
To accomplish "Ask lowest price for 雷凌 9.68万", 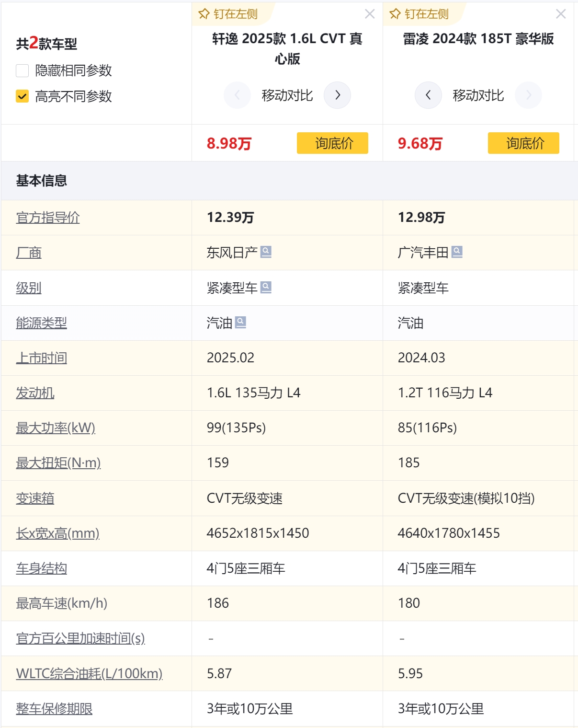I will pos(523,143).
